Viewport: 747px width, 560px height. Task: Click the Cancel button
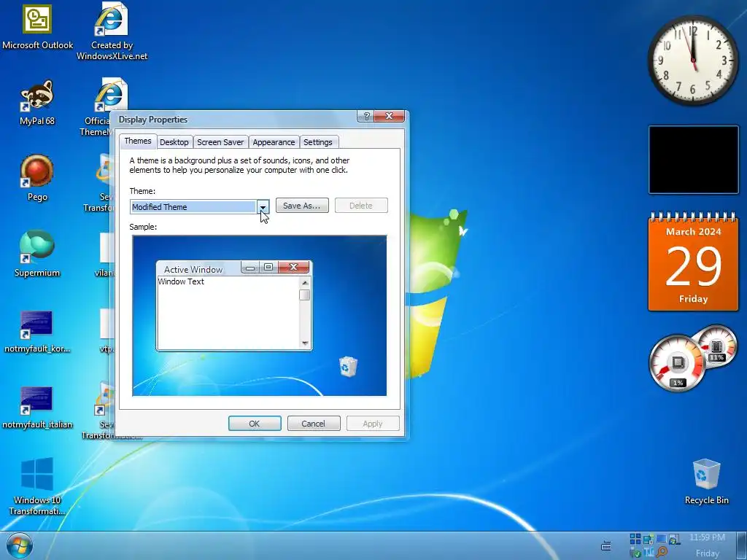(313, 424)
